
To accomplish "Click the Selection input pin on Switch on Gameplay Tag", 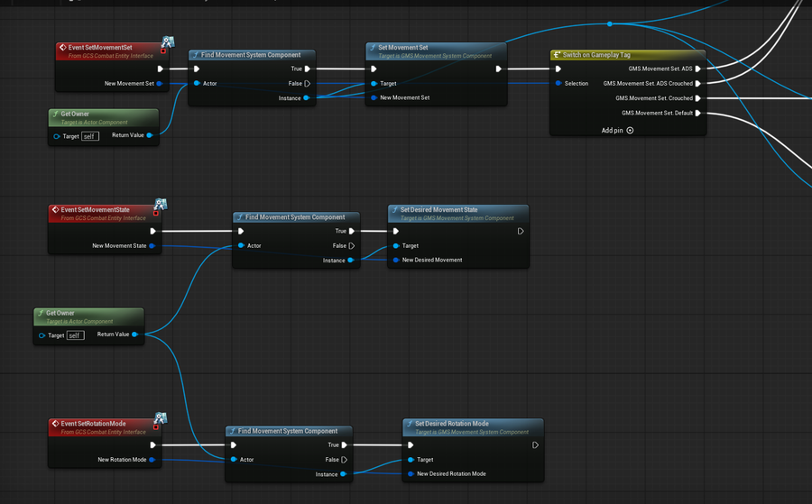I will point(558,83).
